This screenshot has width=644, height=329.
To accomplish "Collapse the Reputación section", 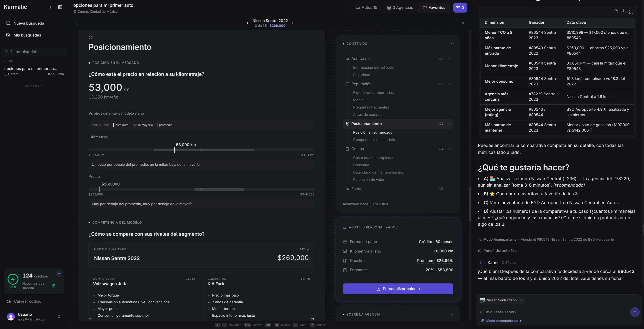I will 449,84.
